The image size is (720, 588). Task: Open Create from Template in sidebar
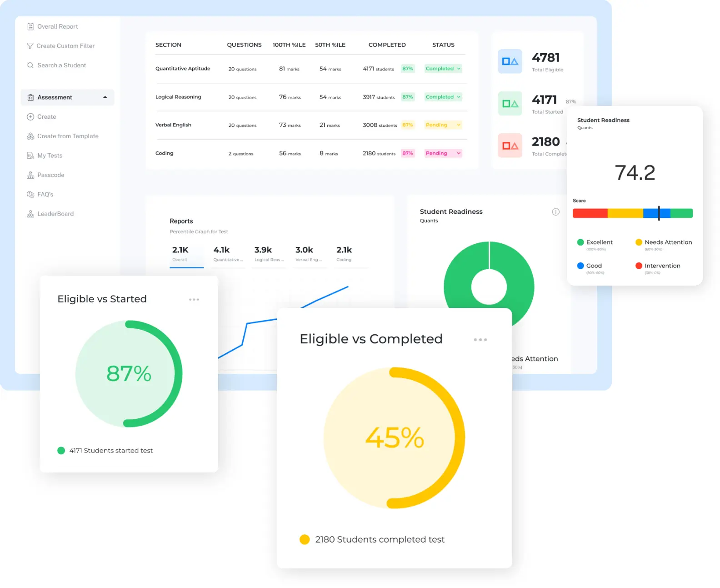click(68, 136)
